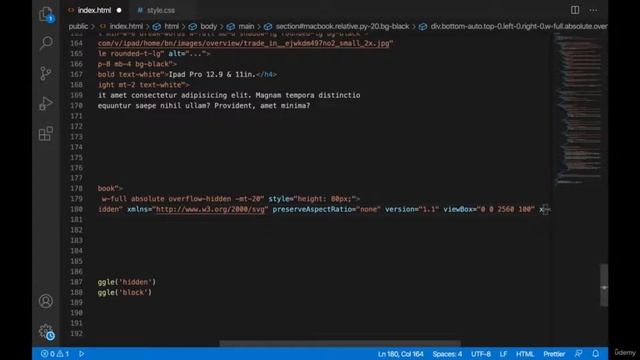640x360 pixels.
Task: Click line number 167 in gutter
Action: click(76, 74)
